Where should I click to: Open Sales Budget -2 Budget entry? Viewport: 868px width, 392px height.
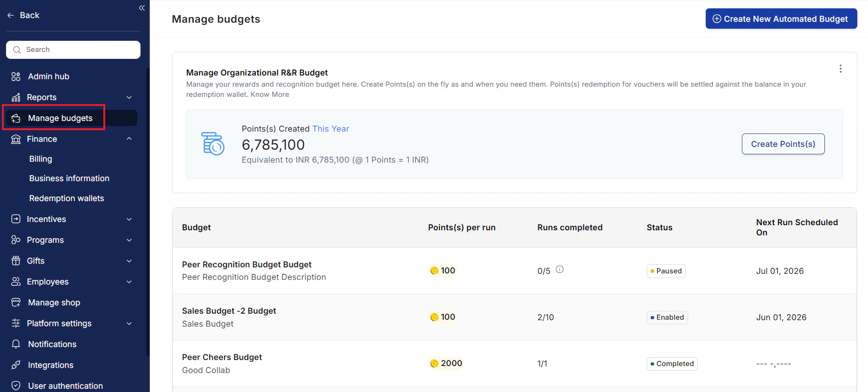229,311
